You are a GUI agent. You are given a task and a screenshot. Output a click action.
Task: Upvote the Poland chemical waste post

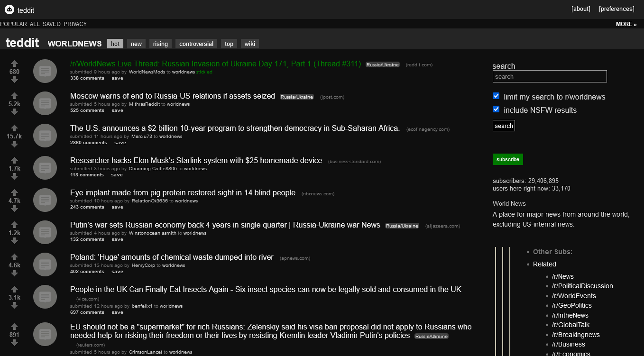point(14,257)
